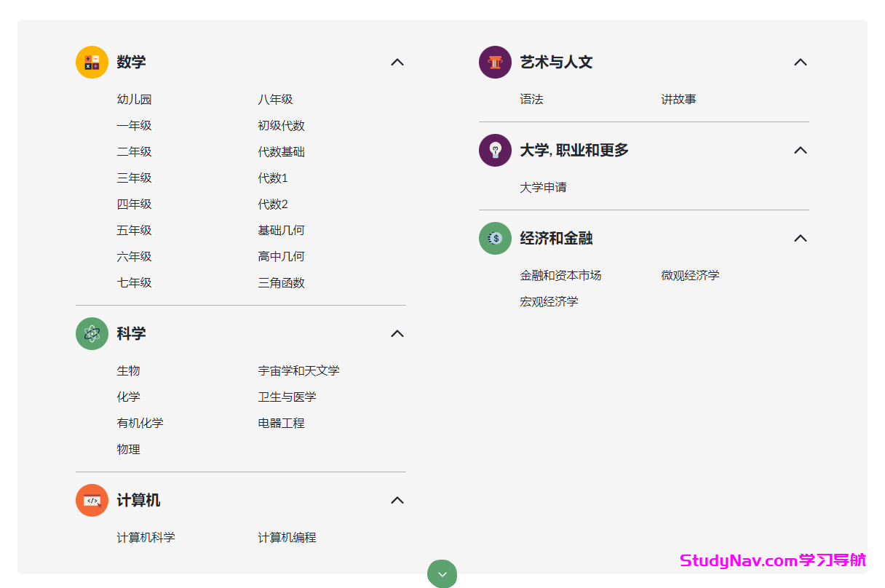
Task: Collapse the 经济和金融 section
Action: [x=801, y=238]
